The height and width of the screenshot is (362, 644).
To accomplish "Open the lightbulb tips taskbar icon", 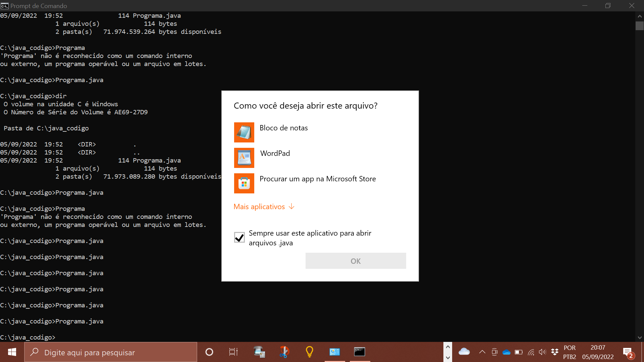I will coord(309,352).
